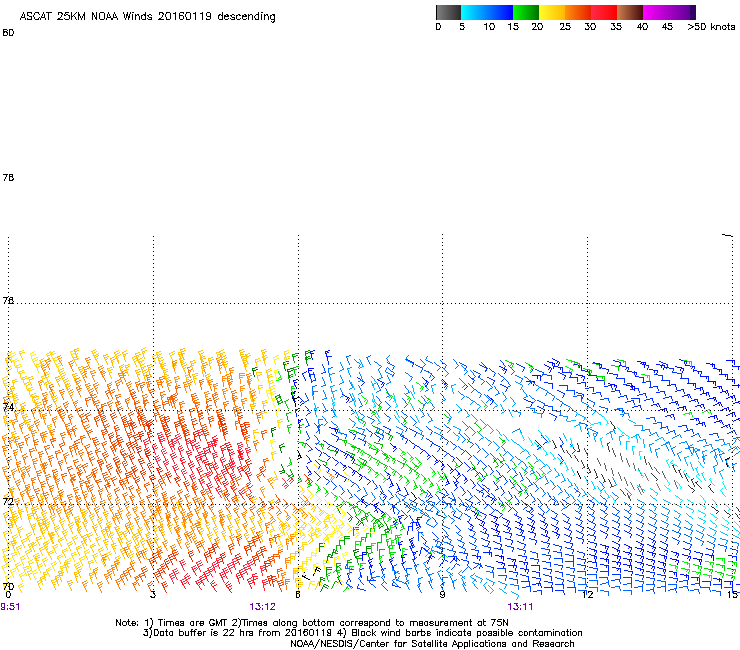Click the 13:11 swath time label
The image size is (740, 650).
tap(520, 607)
